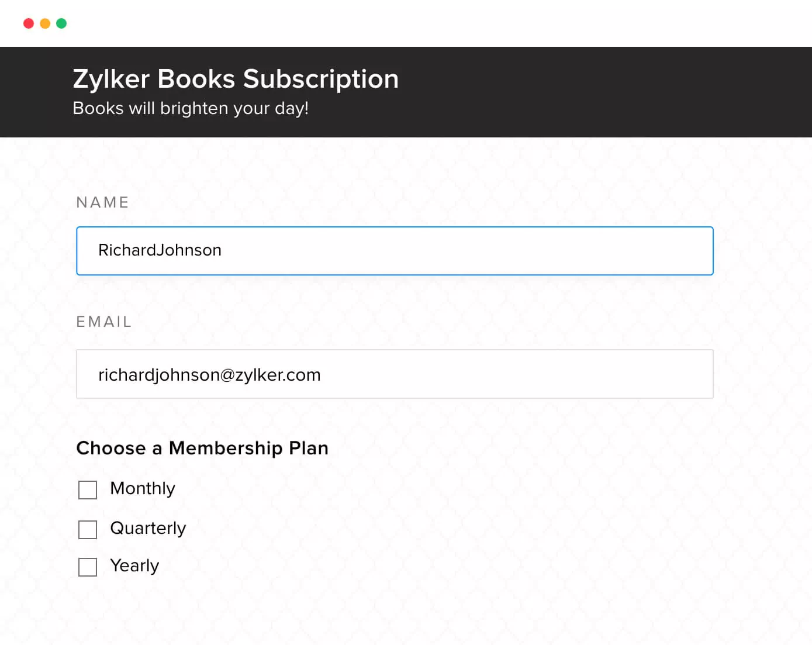Image resolution: width=812 pixels, height=645 pixels.
Task: Click the yellow minimize window dot
Action: pos(45,23)
